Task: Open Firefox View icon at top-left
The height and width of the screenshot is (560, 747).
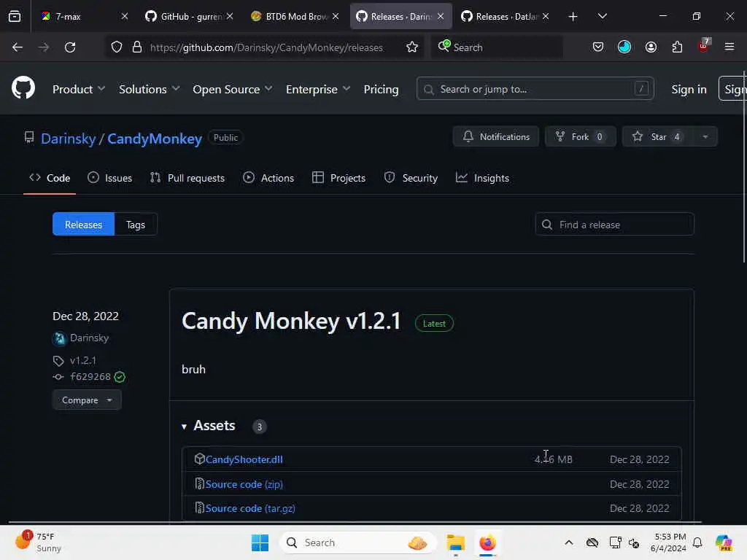Action: click(x=15, y=17)
